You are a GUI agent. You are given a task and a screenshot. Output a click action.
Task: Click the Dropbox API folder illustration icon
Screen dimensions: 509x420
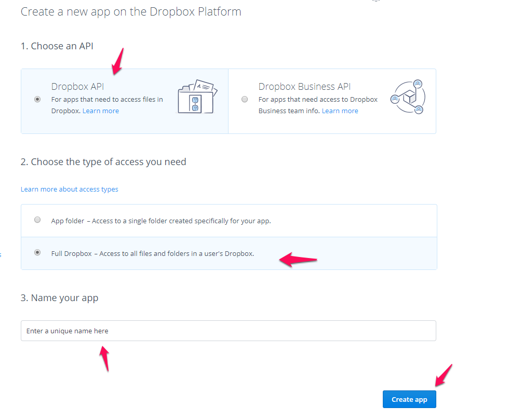[197, 97]
